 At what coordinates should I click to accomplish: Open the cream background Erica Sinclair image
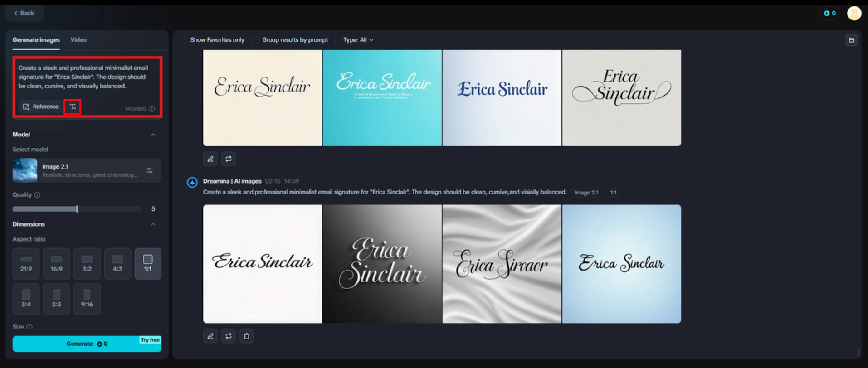(263, 98)
